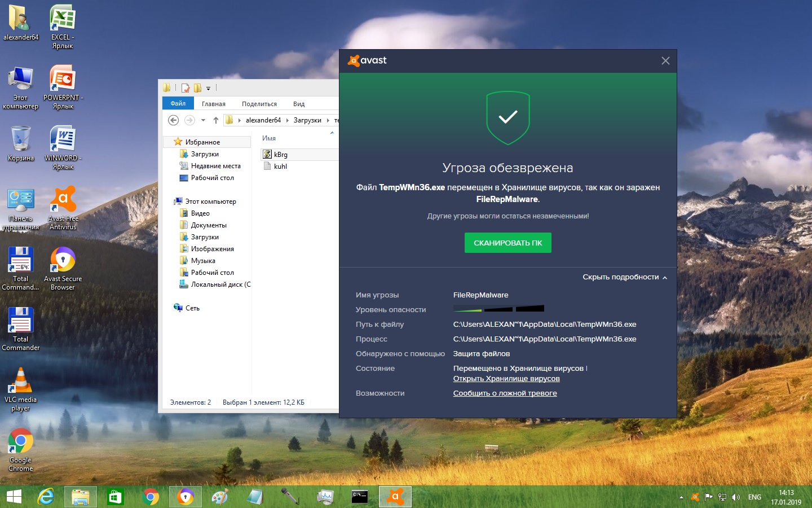Select the kBrg file in Explorer

coord(275,154)
